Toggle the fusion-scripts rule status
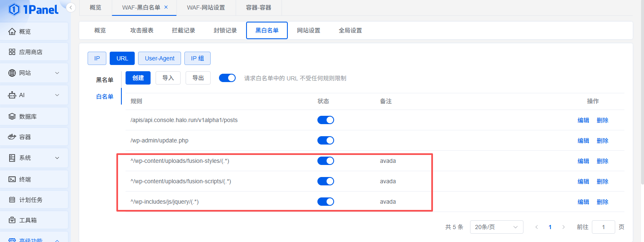 (x=326, y=181)
